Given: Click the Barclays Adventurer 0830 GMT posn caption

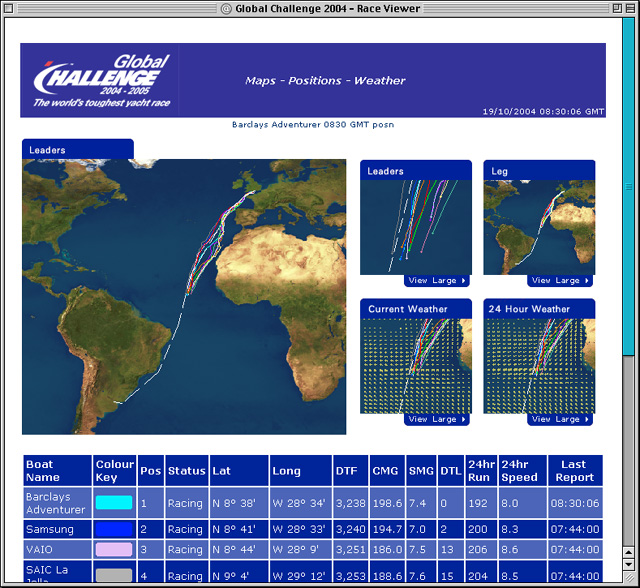Looking at the screenshot, I should point(313,125).
